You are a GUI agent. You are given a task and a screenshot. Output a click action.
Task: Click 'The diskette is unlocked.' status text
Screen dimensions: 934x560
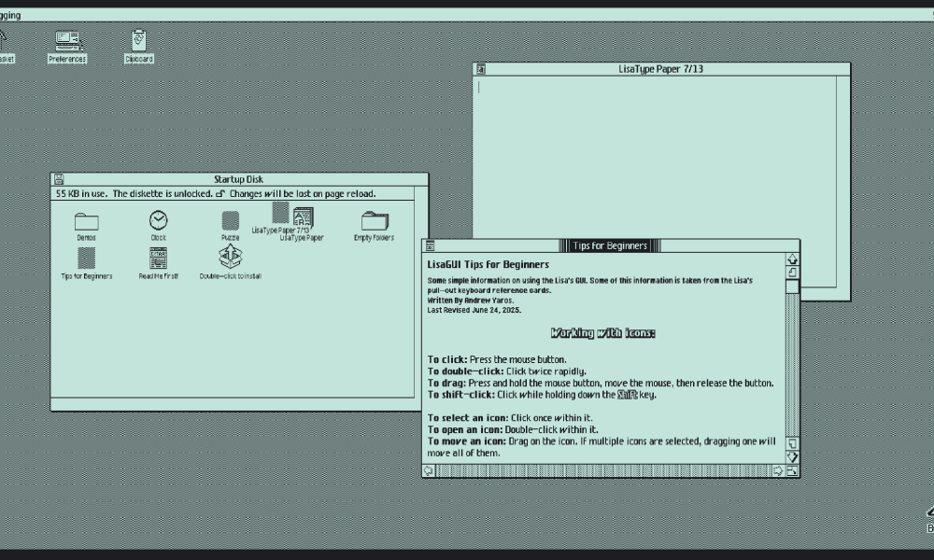coord(163,193)
